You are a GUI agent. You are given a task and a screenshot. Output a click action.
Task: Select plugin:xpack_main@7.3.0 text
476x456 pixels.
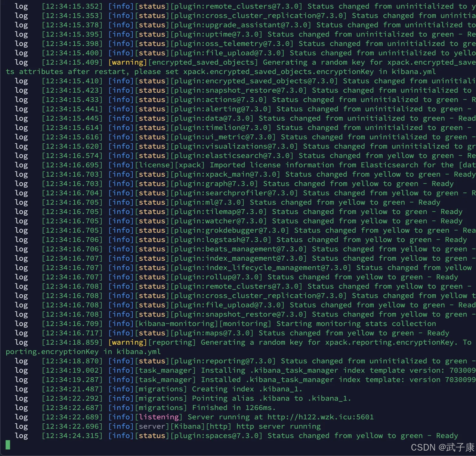point(225,174)
